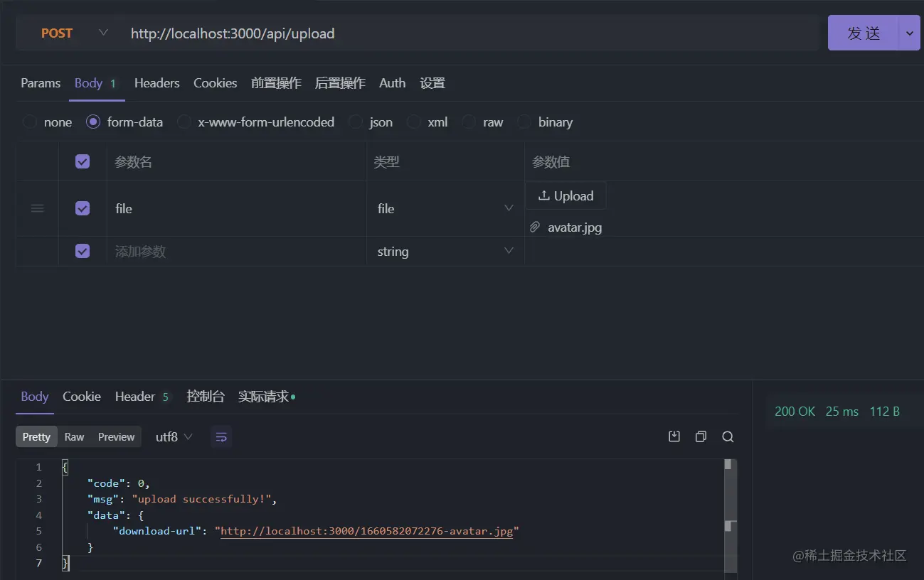924x580 pixels.
Task: Uncheck the file parameter row checkbox
Action: (83, 208)
